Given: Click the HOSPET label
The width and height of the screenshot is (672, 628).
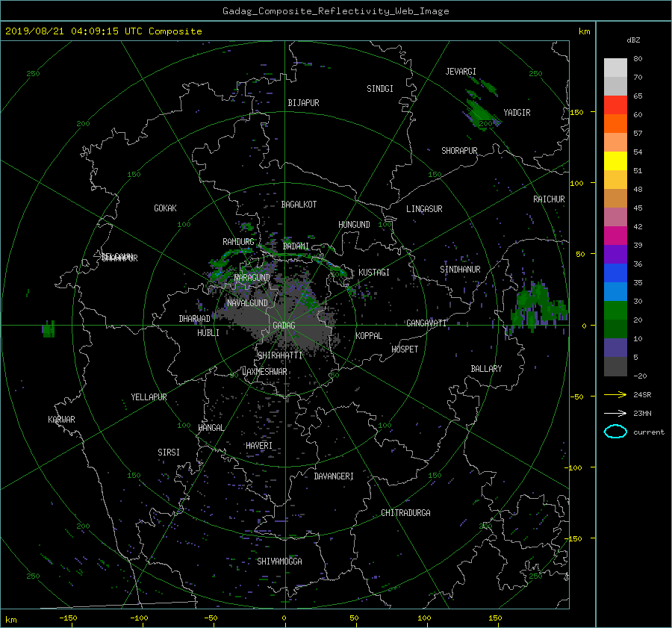Looking at the screenshot, I should click(405, 349).
